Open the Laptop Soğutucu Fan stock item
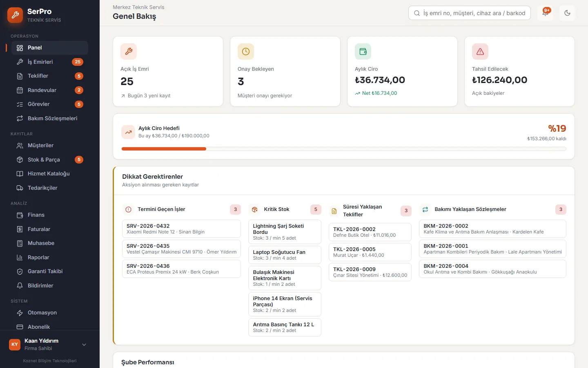The width and height of the screenshot is (588, 368). coord(285,255)
